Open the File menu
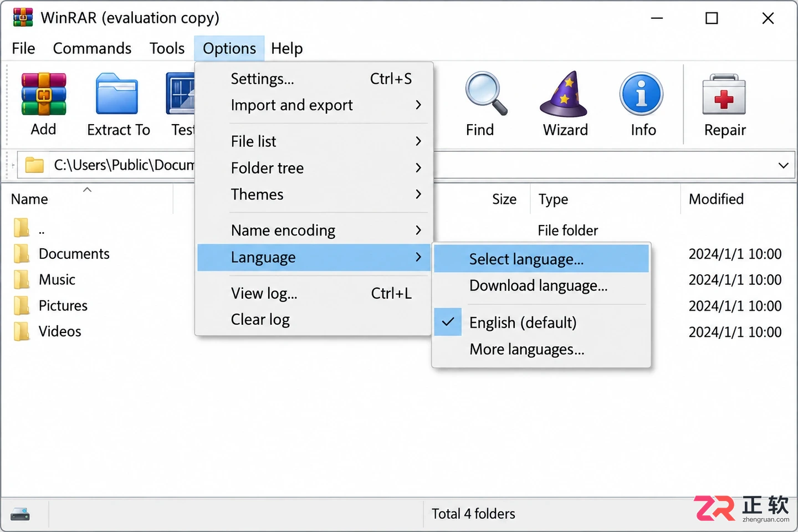The image size is (798, 532). (23, 49)
